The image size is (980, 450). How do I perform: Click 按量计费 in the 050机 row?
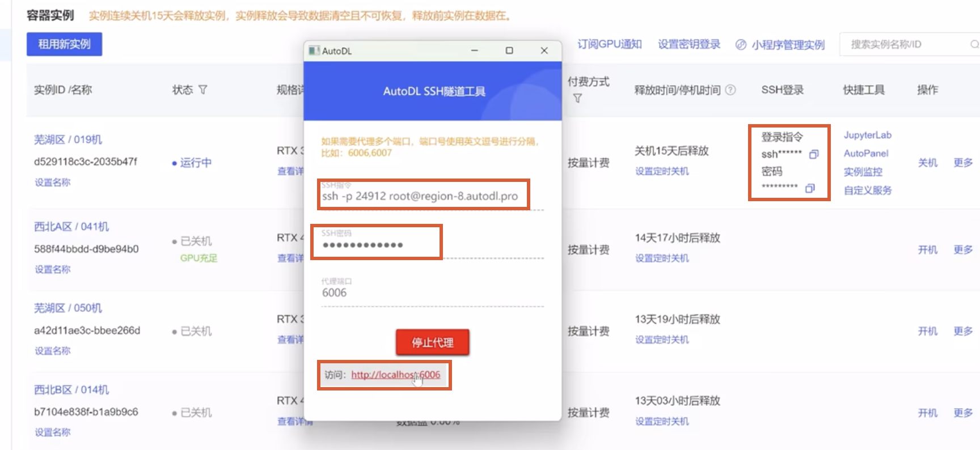(588, 331)
